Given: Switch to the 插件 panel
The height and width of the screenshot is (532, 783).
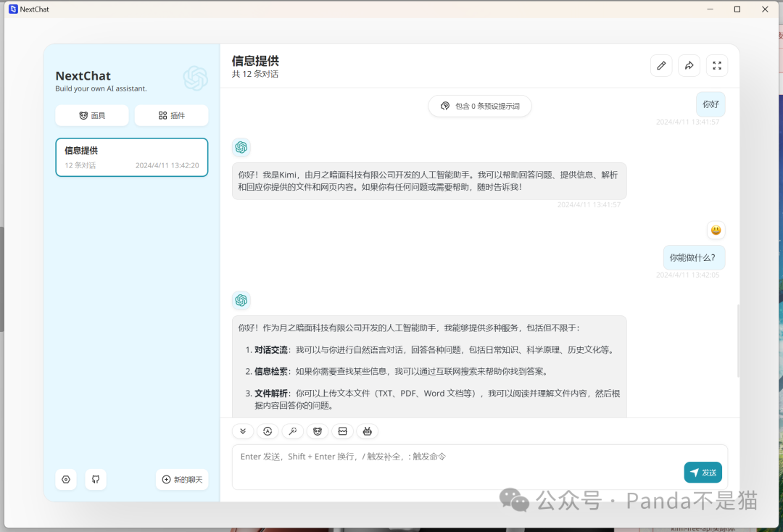Looking at the screenshot, I should (x=171, y=115).
